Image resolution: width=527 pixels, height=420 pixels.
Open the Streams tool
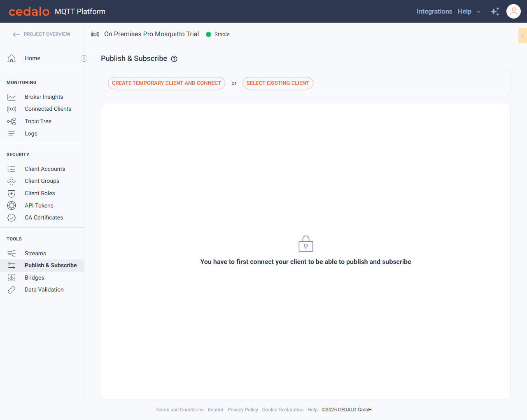[x=35, y=254]
